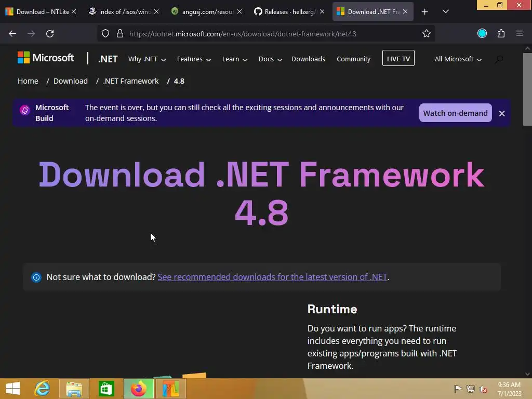532x399 pixels.
Task: Show the taskbar clock and date
Action: (509, 389)
